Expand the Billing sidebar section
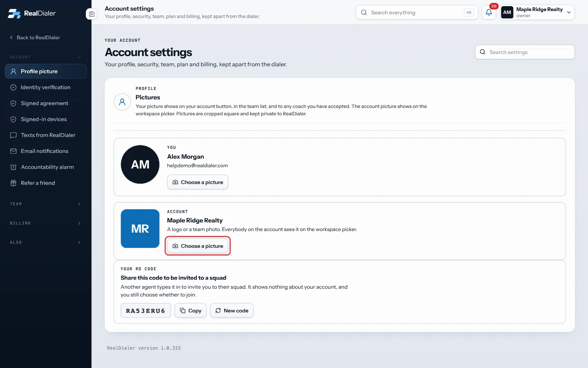588x368 pixels. click(x=46, y=223)
